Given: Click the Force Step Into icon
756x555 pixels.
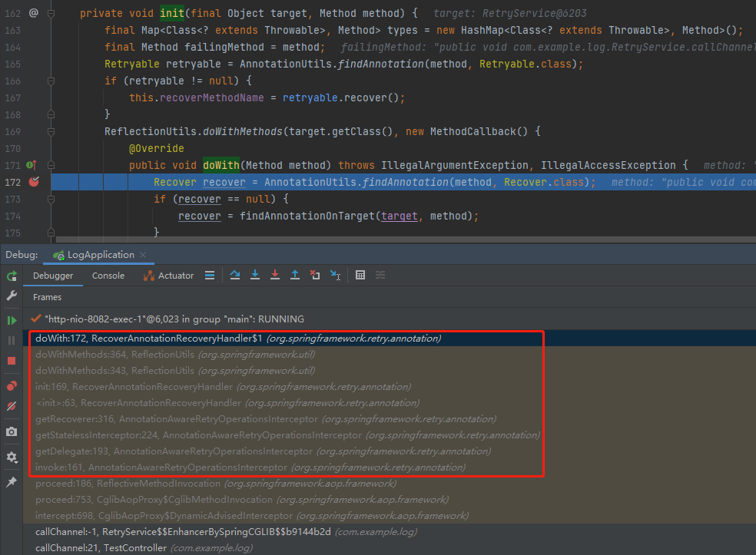Looking at the screenshot, I should point(275,275).
